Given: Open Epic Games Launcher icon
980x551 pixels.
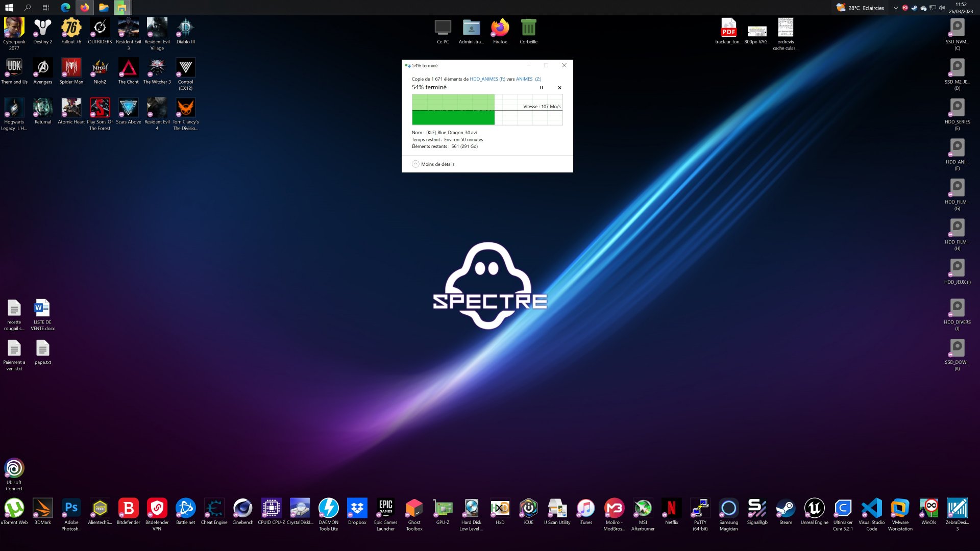Looking at the screenshot, I should (x=386, y=514).
